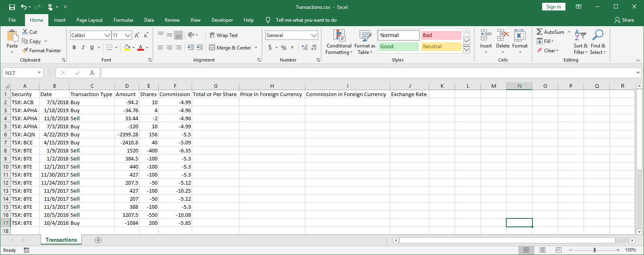
Task: Select the Transactions sheet tab
Action: coord(61,240)
